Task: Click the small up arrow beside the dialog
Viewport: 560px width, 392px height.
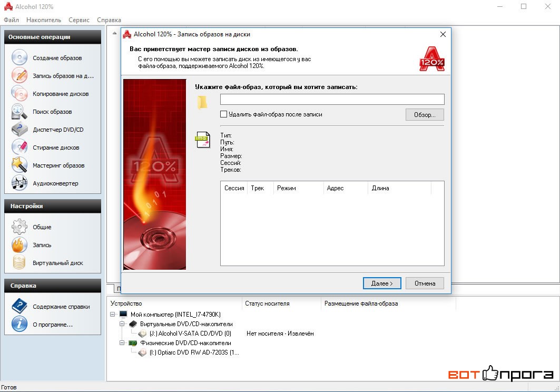Action: point(115,33)
